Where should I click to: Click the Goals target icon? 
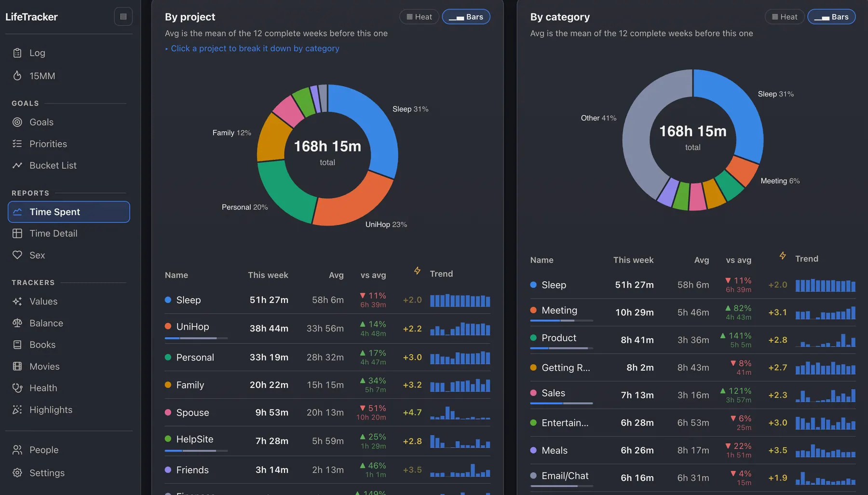pos(17,122)
